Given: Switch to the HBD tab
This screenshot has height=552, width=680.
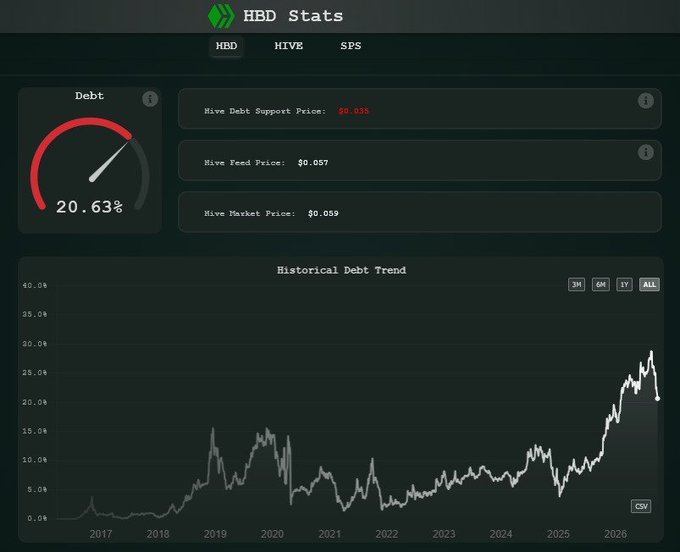Looking at the screenshot, I should tap(226, 46).
